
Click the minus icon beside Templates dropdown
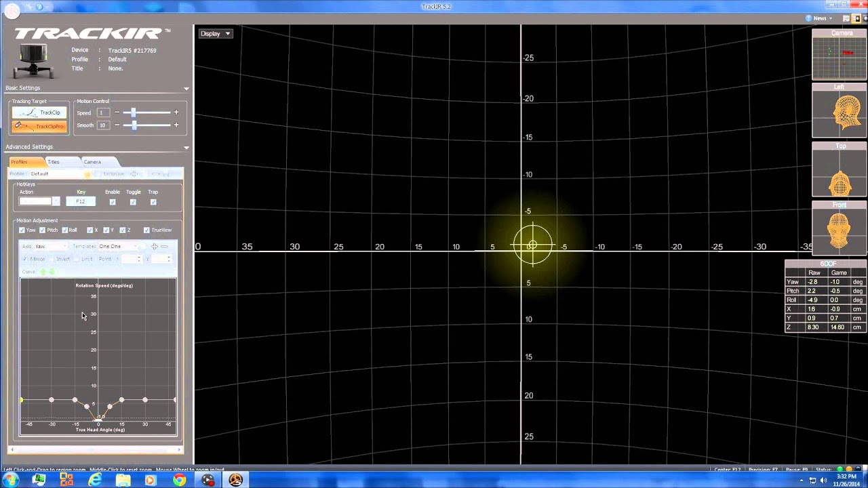(164, 247)
